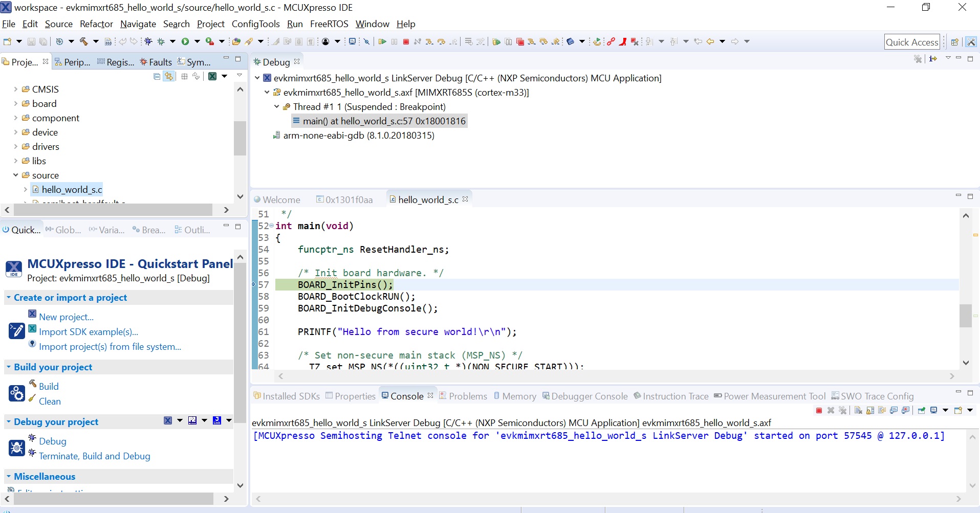Open the ConfigTools menu

255,24
